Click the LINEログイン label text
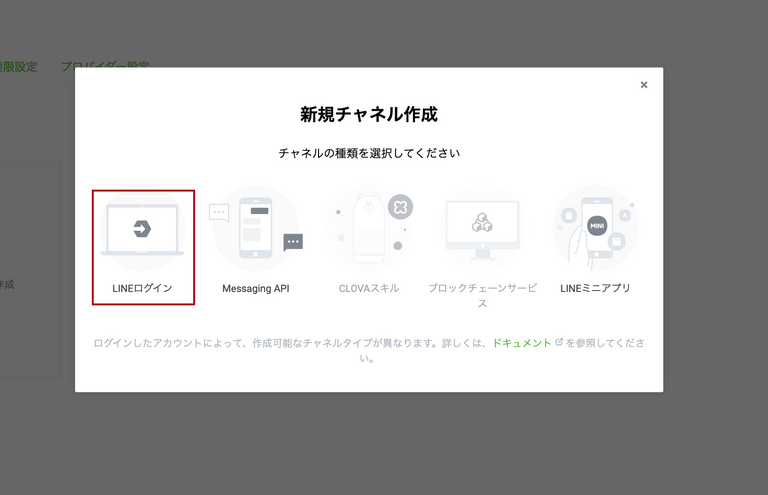 point(143,288)
